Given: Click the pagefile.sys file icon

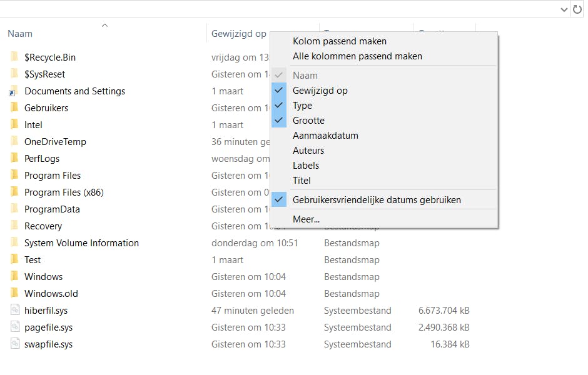Looking at the screenshot, I should tap(14, 327).
